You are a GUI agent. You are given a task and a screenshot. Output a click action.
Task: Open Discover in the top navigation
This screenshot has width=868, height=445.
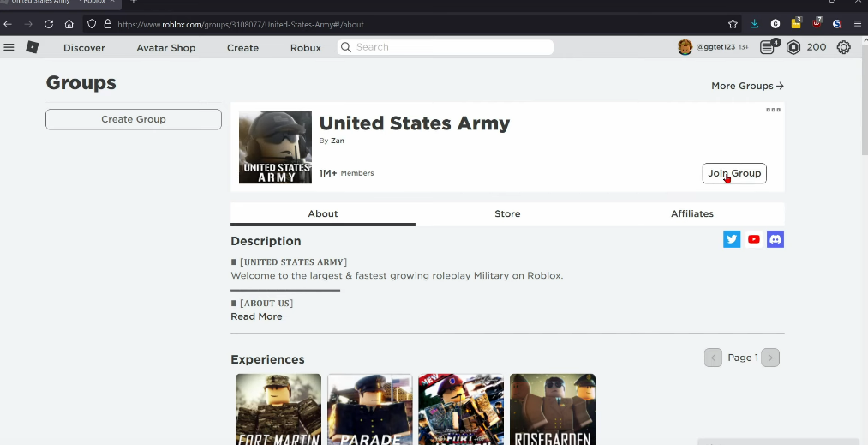(84, 48)
